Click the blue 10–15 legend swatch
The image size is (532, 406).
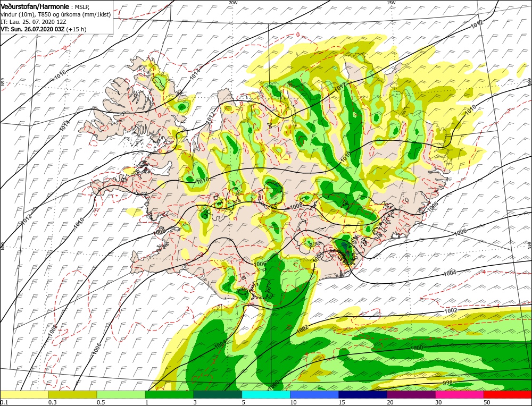tap(314, 394)
